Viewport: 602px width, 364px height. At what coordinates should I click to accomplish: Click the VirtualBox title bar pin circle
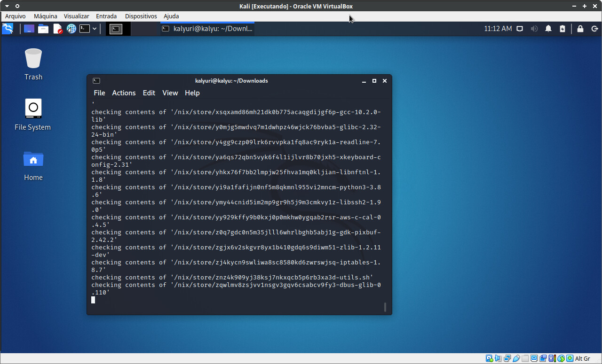click(x=17, y=6)
